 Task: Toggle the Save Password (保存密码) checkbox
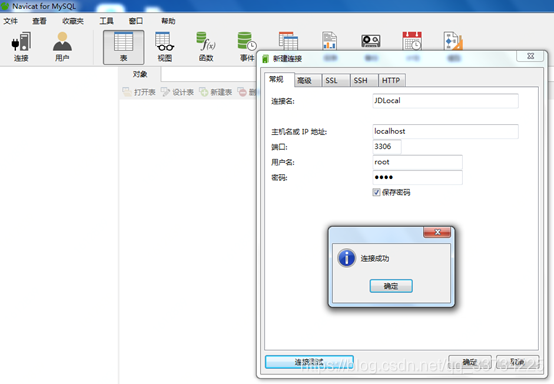click(x=376, y=192)
